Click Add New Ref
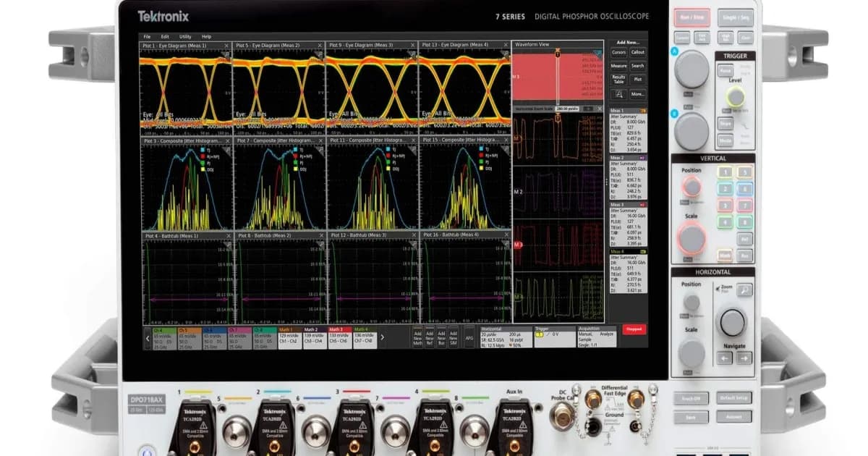868x456 pixels. (x=430, y=337)
